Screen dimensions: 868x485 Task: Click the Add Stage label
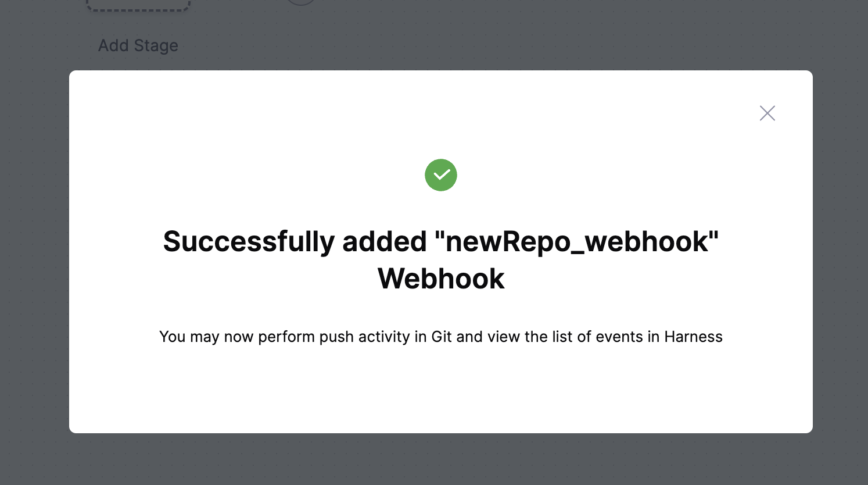tap(138, 45)
